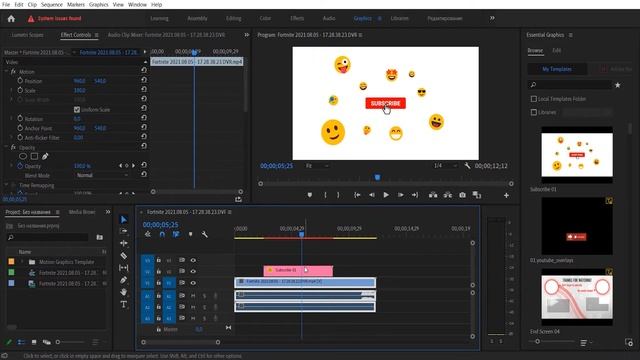
Task: Select rectangle mask tool under Opacity
Action: pos(34,156)
